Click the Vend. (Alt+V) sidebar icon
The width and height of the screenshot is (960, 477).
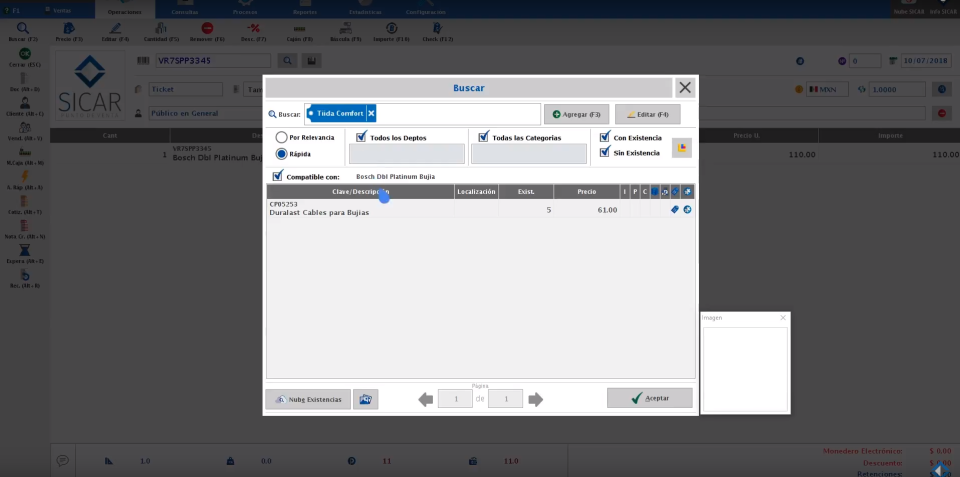[24, 127]
